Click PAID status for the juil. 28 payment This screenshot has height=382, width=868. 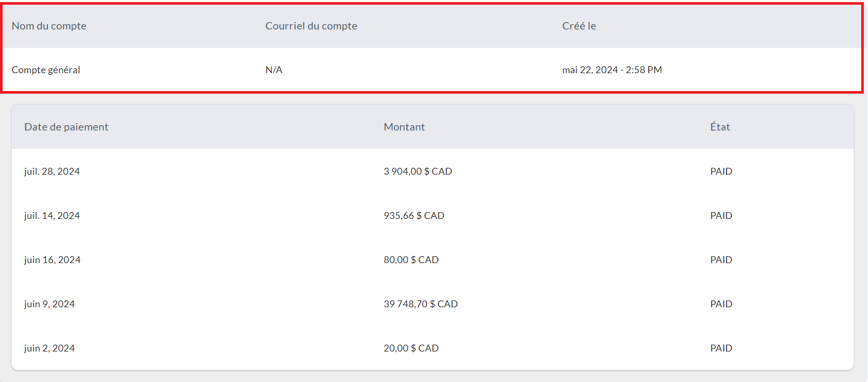(721, 172)
